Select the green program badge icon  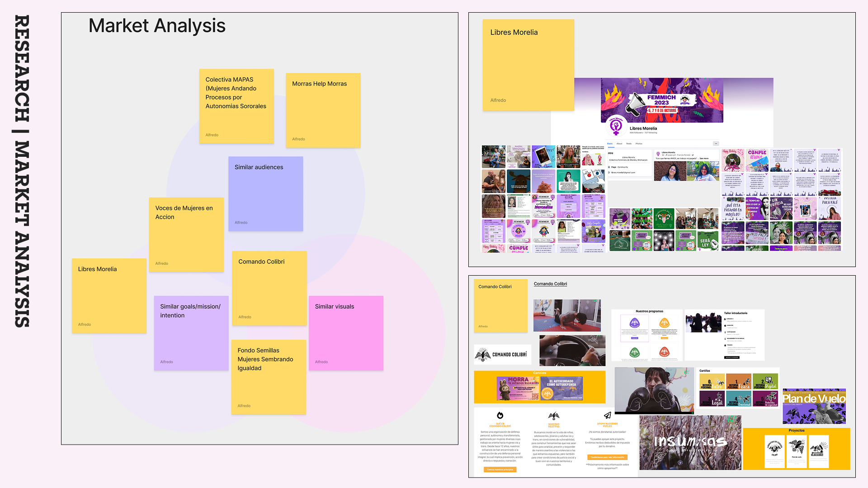(x=635, y=352)
